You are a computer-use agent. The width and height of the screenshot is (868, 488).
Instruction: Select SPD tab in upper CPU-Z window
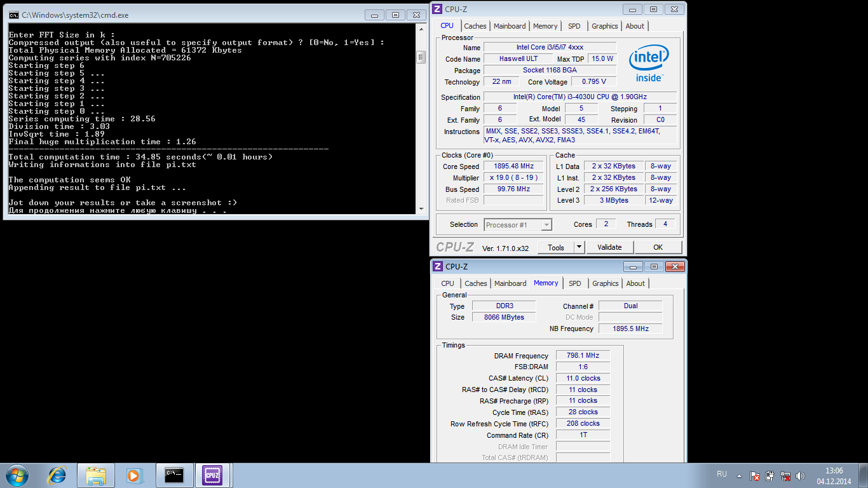(574, 26)
